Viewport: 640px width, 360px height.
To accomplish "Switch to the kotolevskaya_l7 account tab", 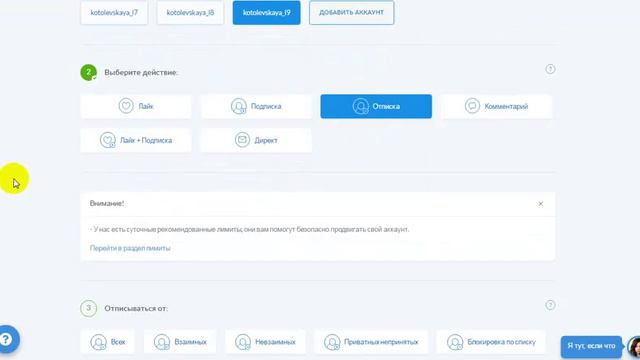I will pos(114,12).
